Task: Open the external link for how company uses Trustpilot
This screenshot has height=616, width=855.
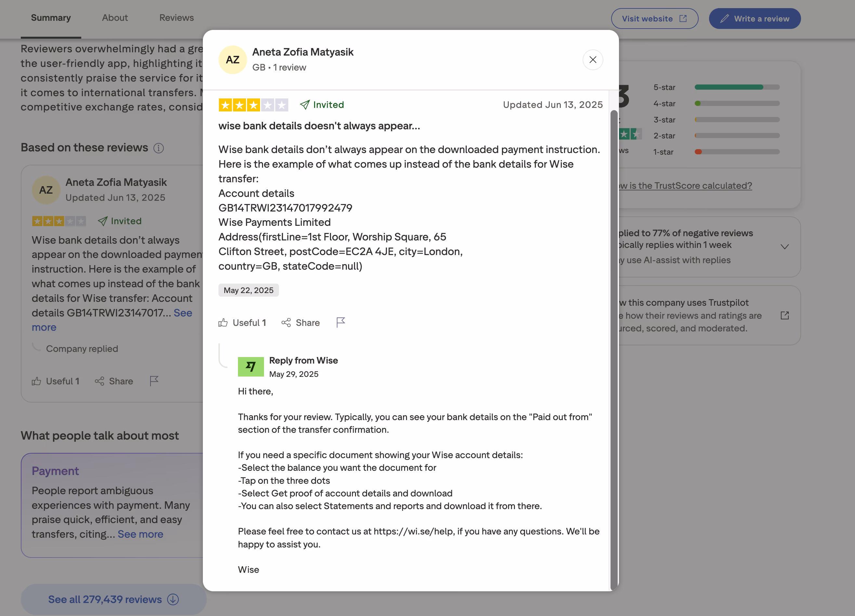Action: coord(784,315)
